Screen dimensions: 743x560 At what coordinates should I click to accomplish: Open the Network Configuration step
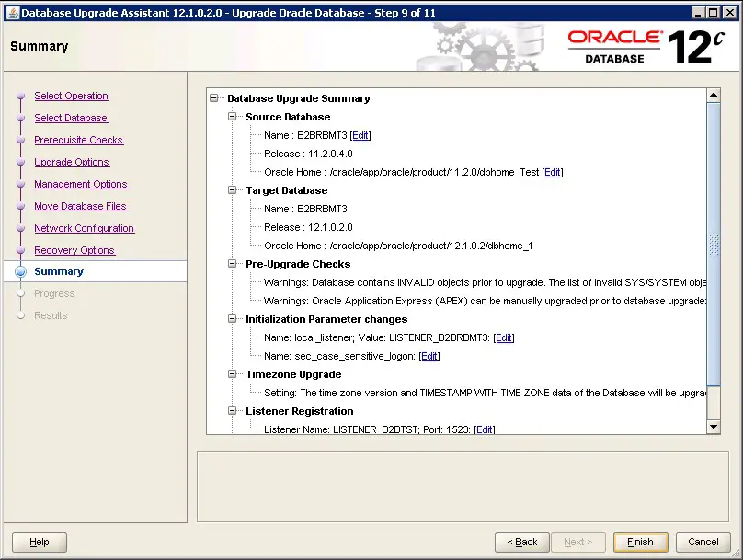coord(84,228)
